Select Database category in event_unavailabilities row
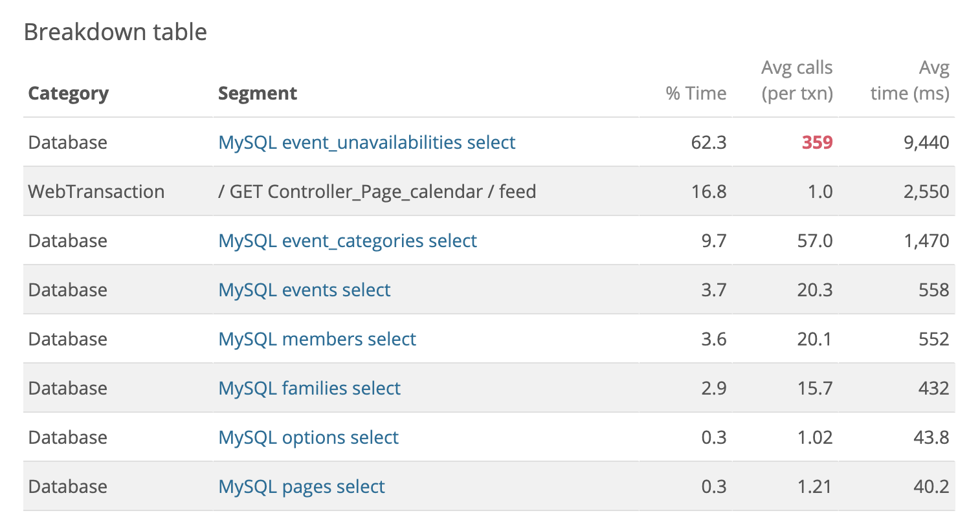 pos(68,142)
